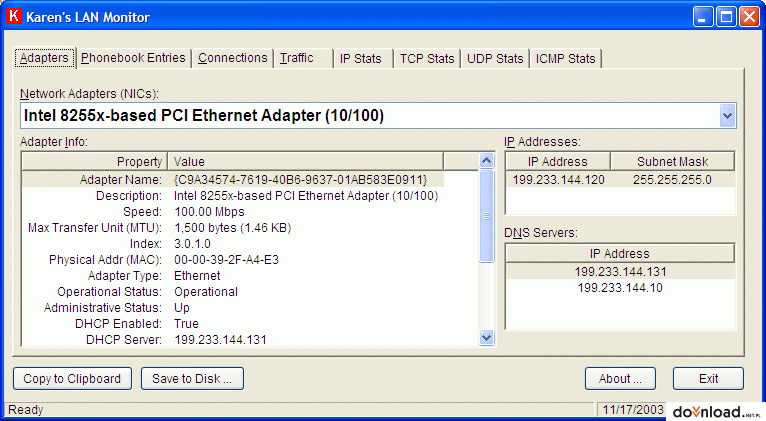This screenshot has width=766, height=421.
Task: Switch to the Adapters tab
Action: [x=44, y=58]
